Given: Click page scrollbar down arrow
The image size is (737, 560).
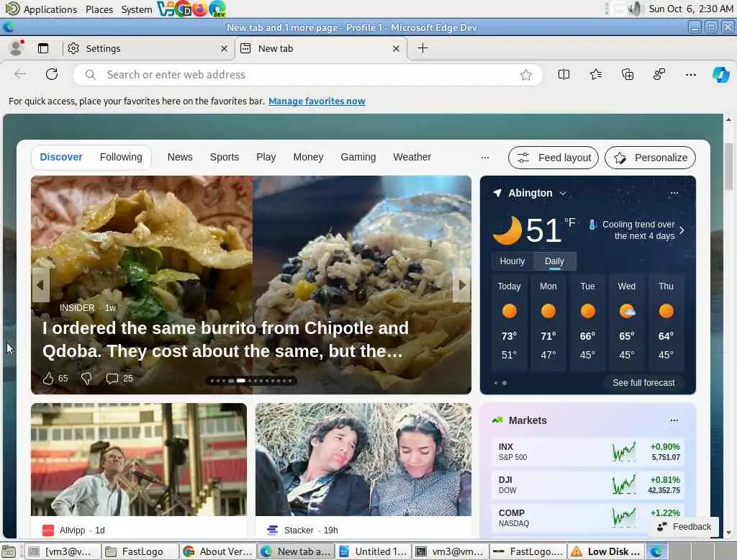Looking at the screenshot, I should [728, 533].
